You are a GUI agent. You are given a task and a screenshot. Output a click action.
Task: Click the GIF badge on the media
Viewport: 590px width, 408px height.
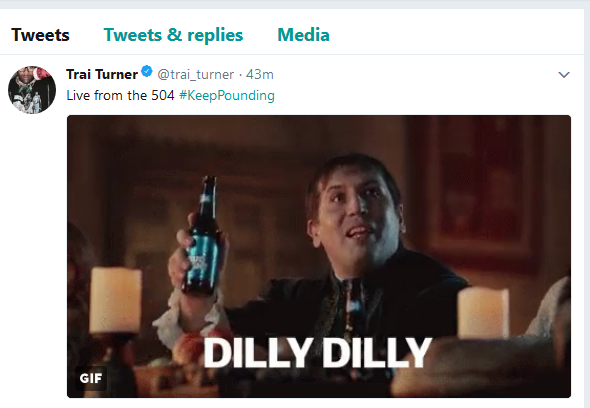tap(91, 378)
